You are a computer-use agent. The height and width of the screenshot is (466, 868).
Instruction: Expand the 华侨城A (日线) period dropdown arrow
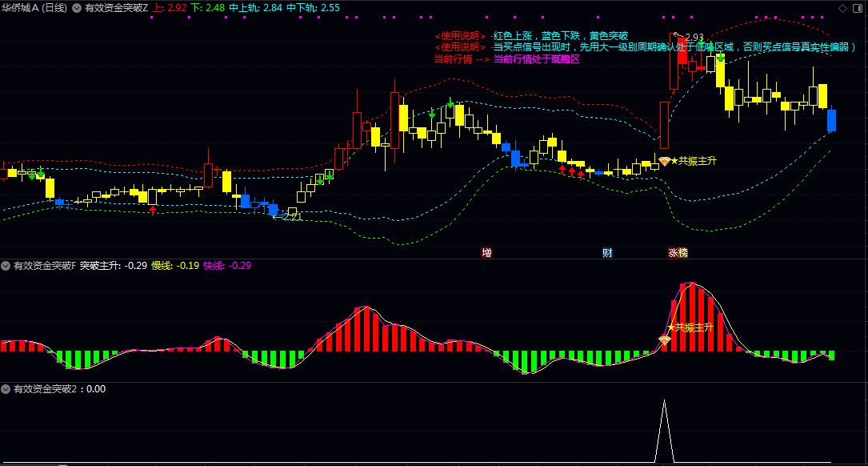coord(76,8)
